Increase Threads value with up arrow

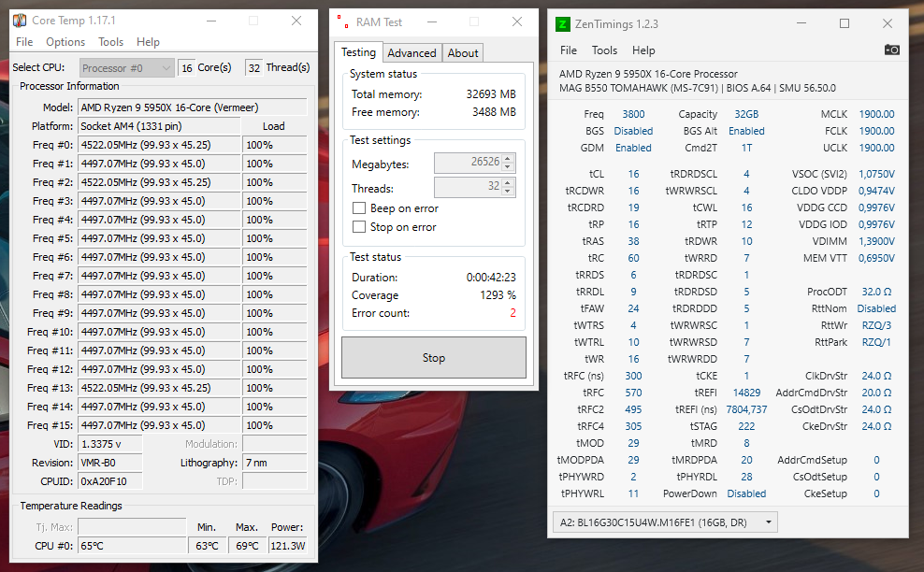508,182
